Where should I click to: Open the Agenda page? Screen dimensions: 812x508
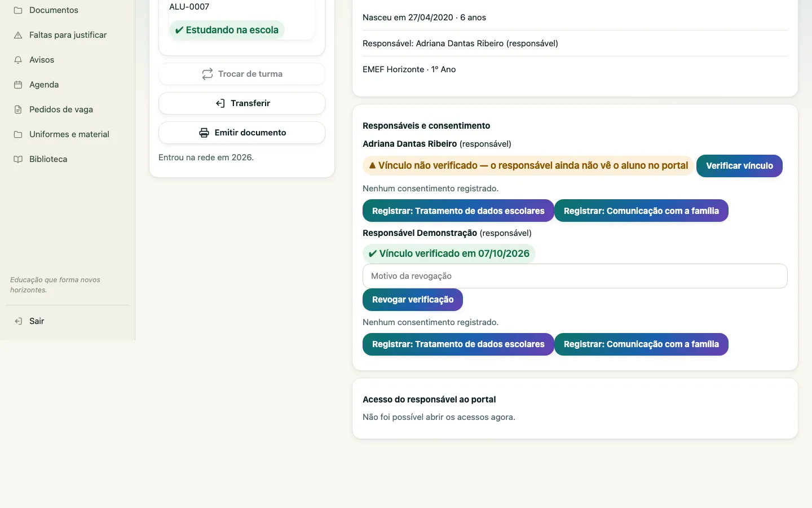tap(68, 85)
